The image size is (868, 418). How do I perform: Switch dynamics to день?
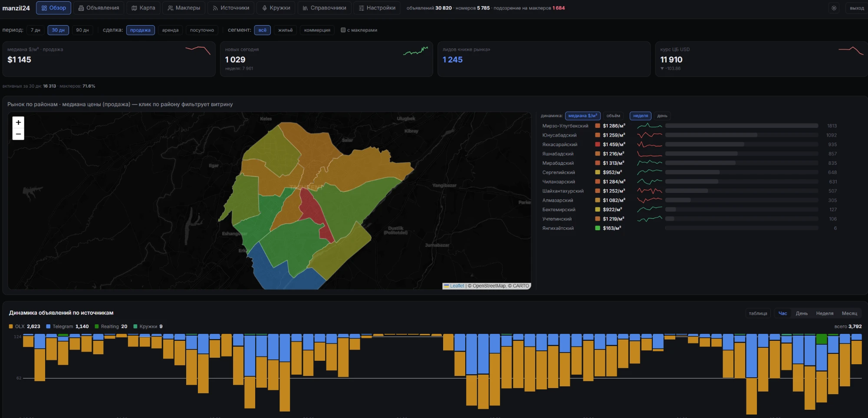[x=662, y=116]
